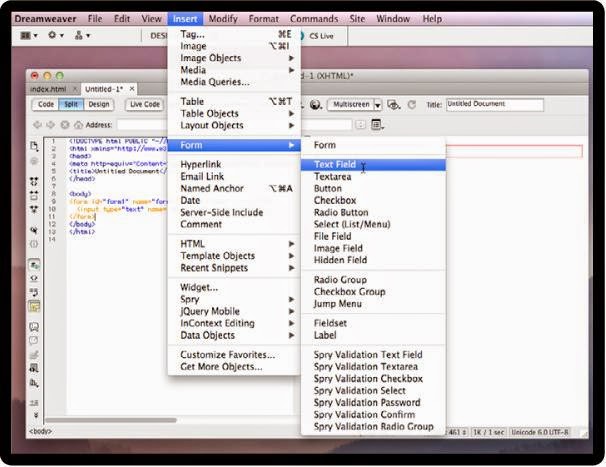Open the Recent Snippets coding toolbar icon
Screen dimensions: 606x467
tap(34, 368)
